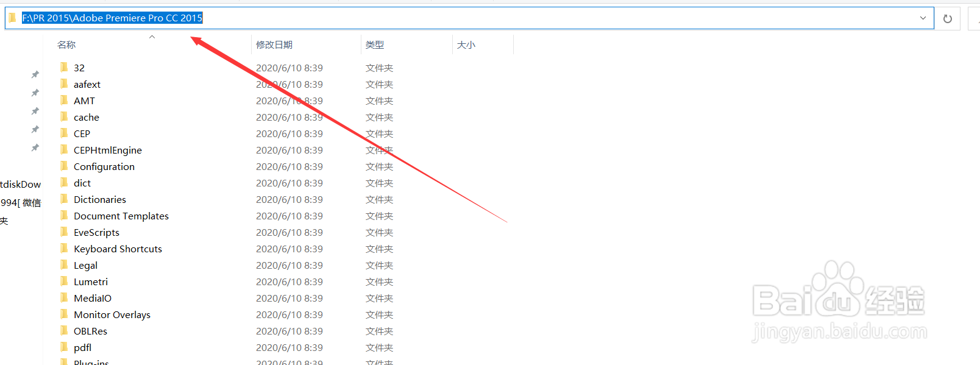
Task: Select the Lumetri folder icon
Action: 64,281
